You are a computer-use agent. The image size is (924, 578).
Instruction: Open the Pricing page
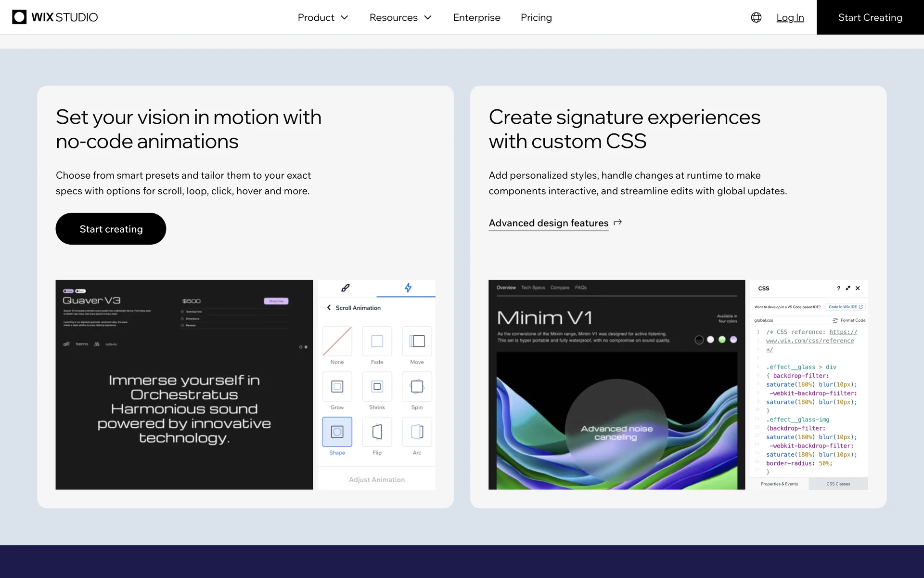[x=536, y=17]
